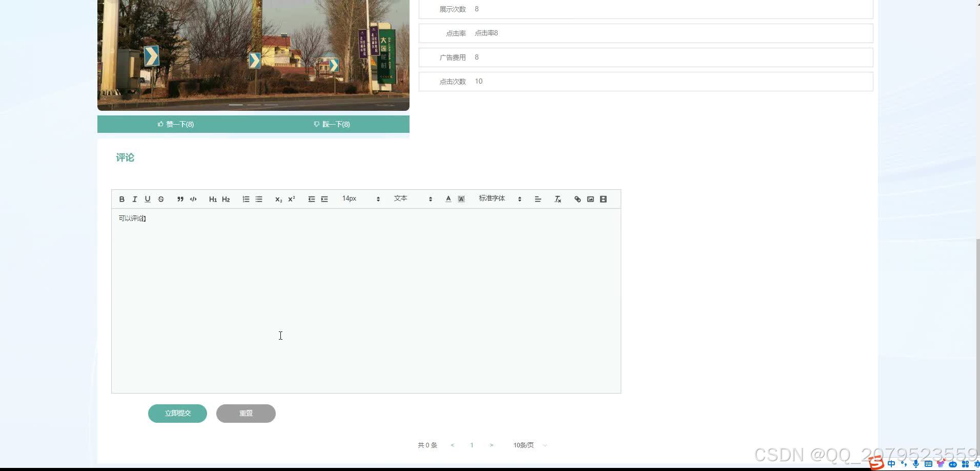Screen dimensions: 980x471
Task: Insert a blockquote
Action: 180,199
